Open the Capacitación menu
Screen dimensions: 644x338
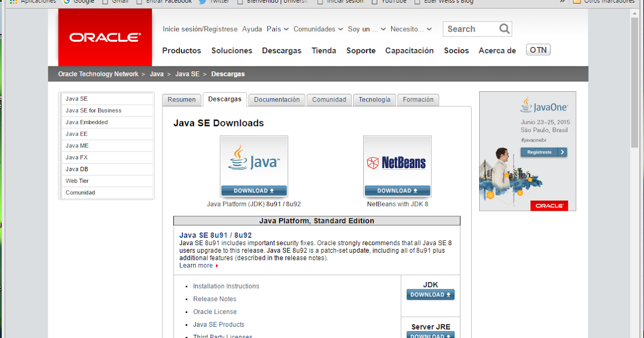tap(409, 50)
